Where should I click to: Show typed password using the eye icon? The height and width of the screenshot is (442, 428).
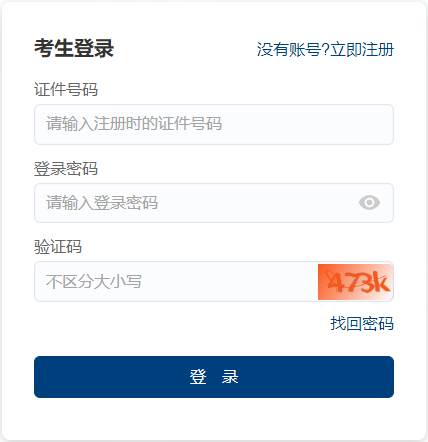click(x=369, y=203)
